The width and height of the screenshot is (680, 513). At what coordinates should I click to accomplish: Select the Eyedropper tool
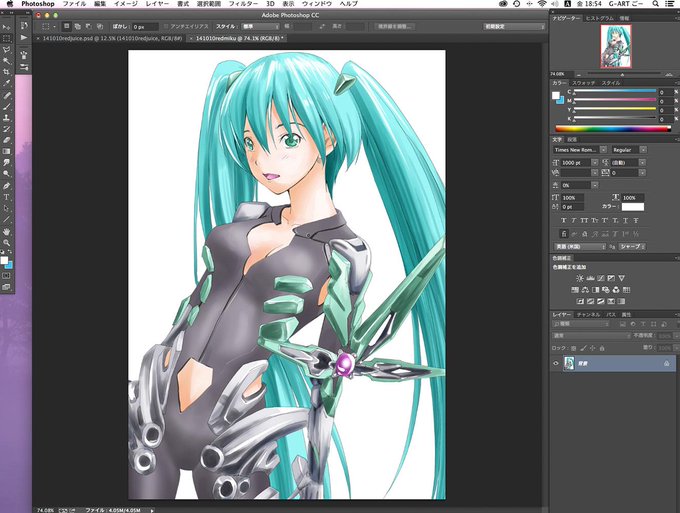point(7,83)
